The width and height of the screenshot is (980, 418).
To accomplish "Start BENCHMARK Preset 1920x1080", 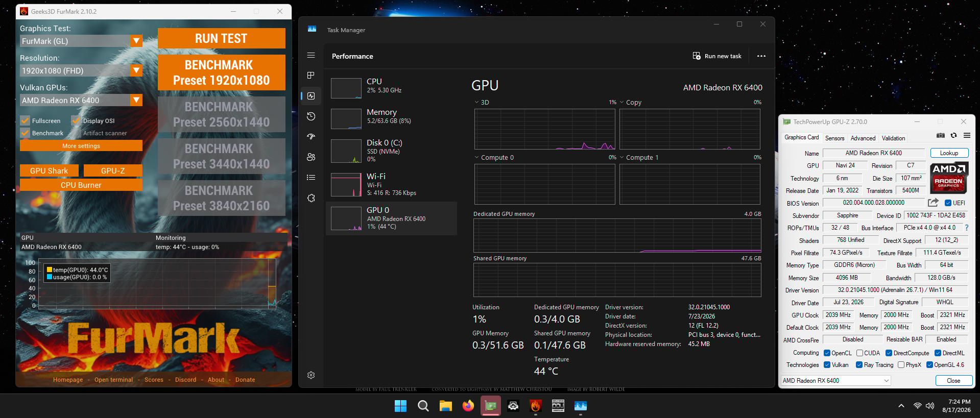I will (x=221, y=72).
